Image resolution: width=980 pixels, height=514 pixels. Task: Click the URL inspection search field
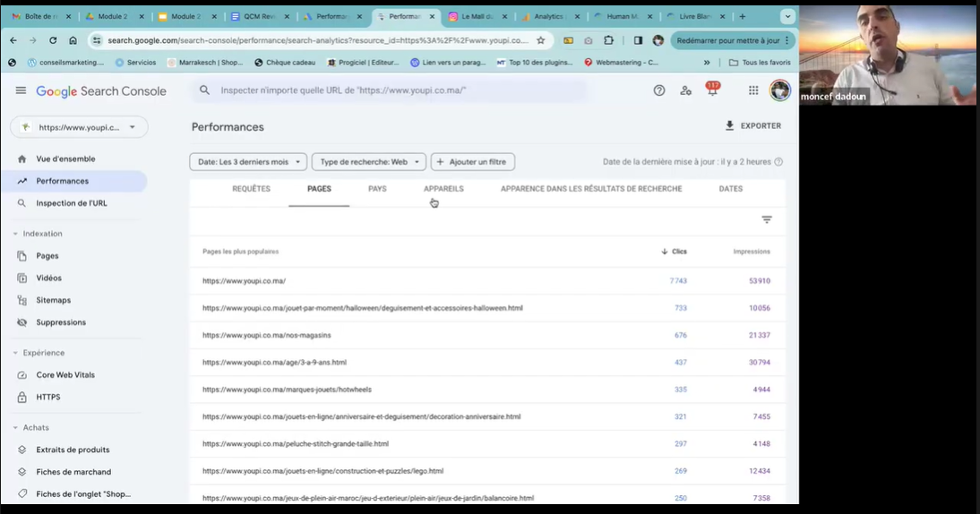[x=388, y=90]
